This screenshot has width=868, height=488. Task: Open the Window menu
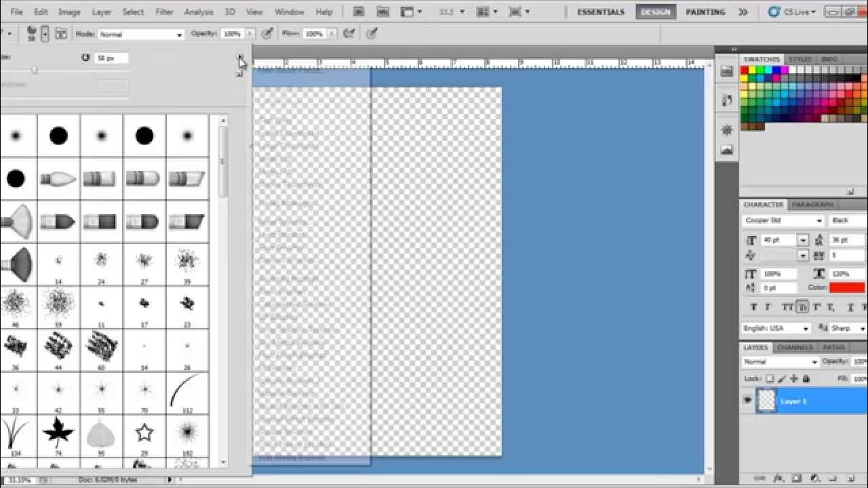[290, 12]
